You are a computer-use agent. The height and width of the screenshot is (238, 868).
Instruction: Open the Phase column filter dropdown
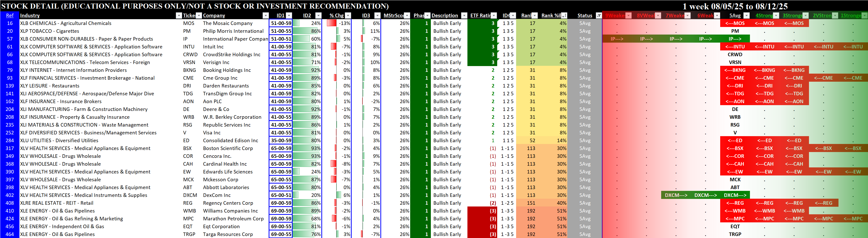[x=428, y=15]
